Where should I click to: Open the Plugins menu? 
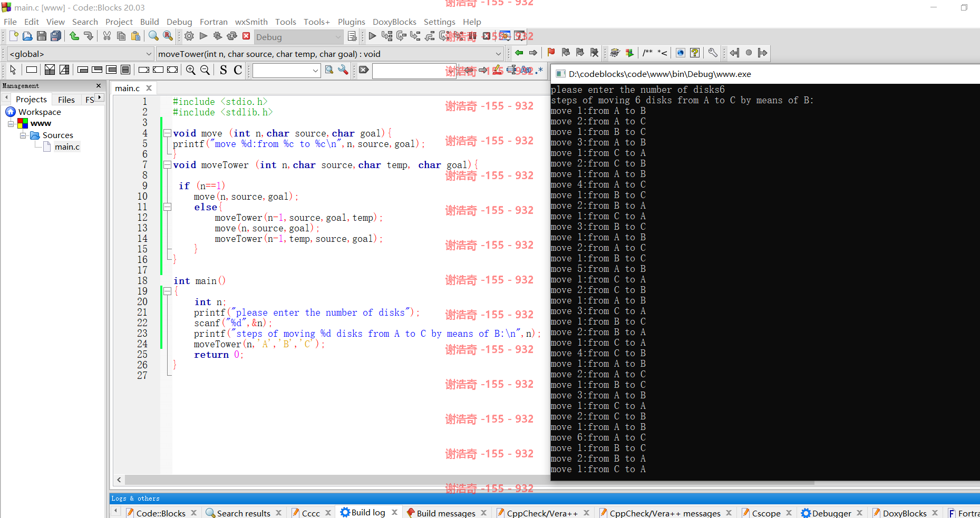pyautogui.click(x=351, y=22)
